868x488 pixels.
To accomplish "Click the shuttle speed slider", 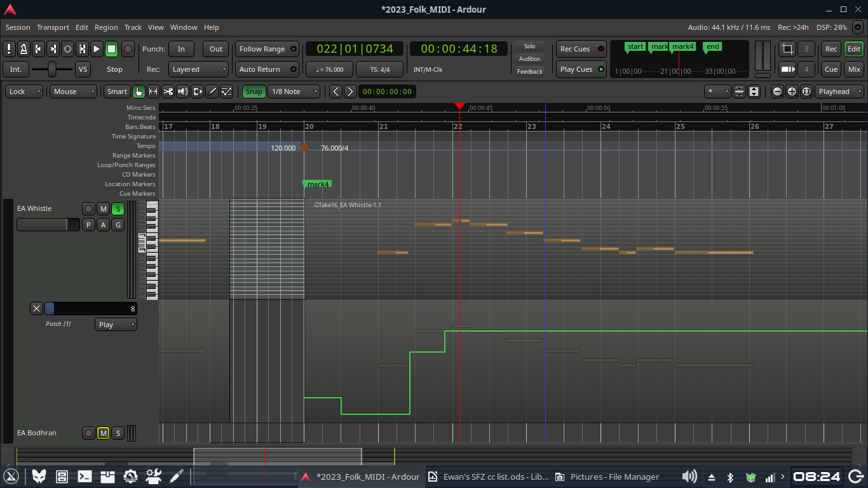I will (x=52, y=69).
